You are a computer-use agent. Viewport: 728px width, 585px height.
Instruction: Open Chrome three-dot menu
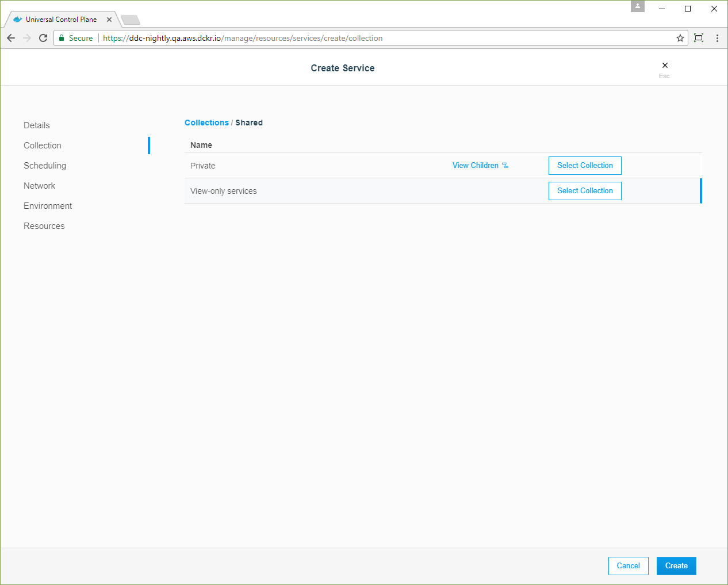pos(717,38)
